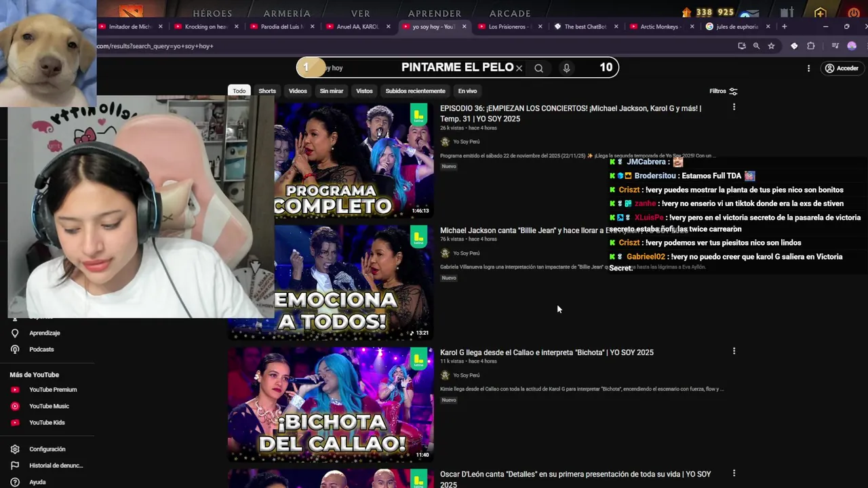This screenshot has height=488, width=868.
Task: Bookmark this page with the star icon
Action: [x=771, y=46]
